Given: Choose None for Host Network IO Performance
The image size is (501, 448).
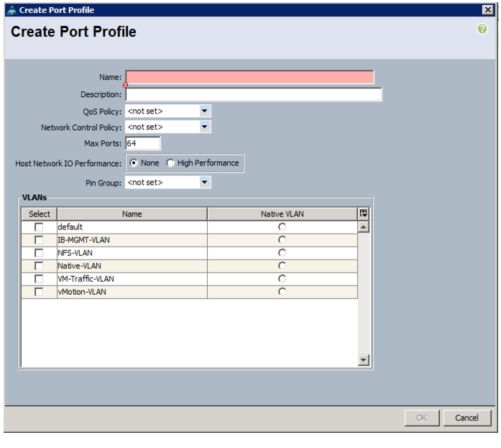Looking at the screenshot, I should pyautogui.click(x=133, y=163).
